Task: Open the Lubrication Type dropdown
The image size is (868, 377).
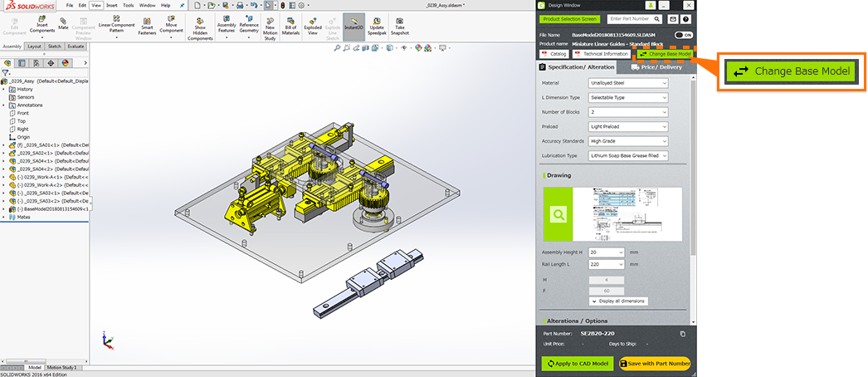Action: pyautogui.click(x=628, y=155)
